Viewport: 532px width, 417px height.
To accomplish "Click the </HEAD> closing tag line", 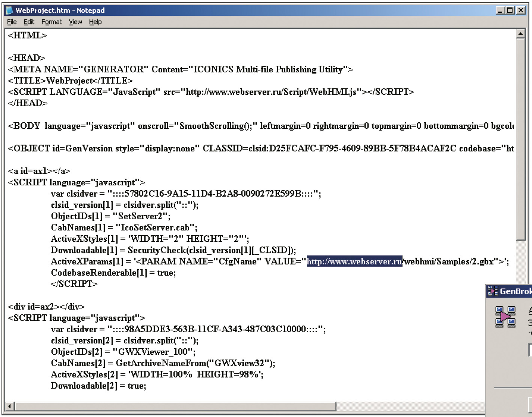I will (x=28, y=103).
